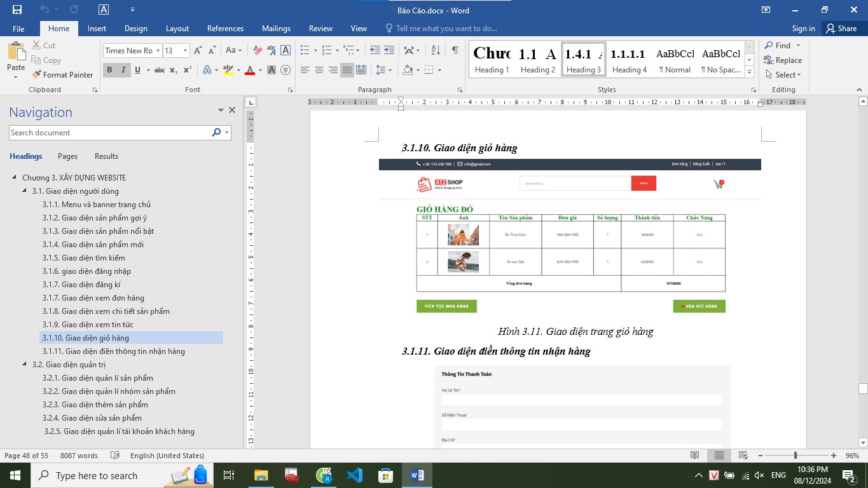Click Clear All Formatting icon
Viewport: 868px width, 488px height.
[x=258, y=50]
